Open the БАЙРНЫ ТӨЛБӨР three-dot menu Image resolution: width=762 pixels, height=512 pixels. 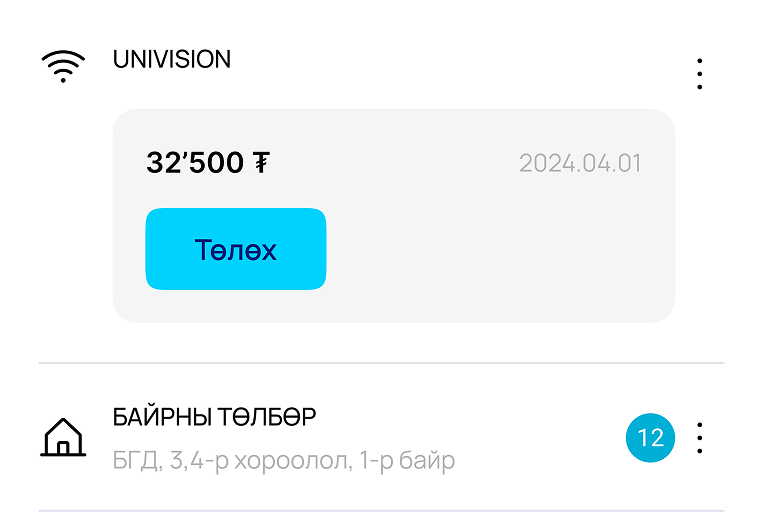[699, 437]
